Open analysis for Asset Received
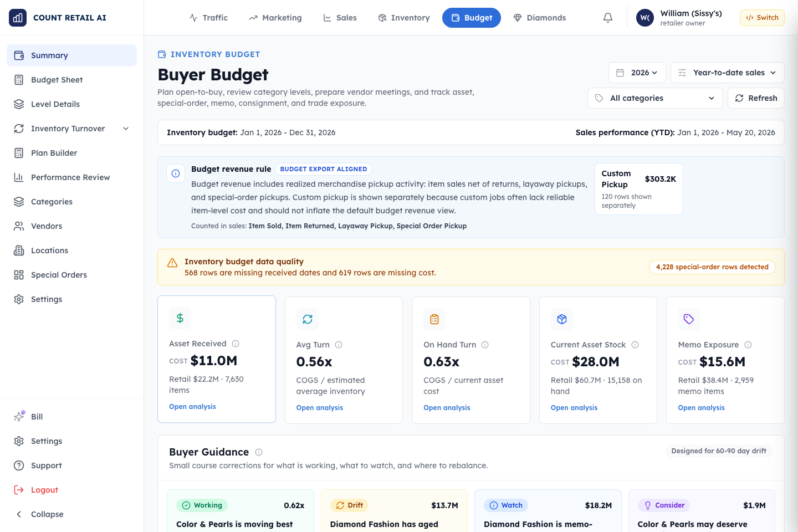798x532 pixels. 192,407
